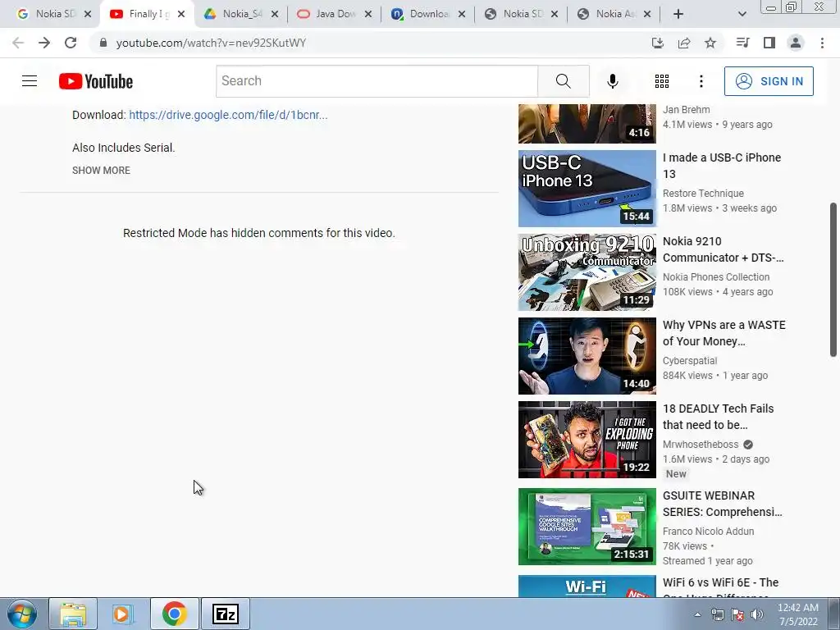
Task: Go back using browser back arrow
Action: click(18, 43)
